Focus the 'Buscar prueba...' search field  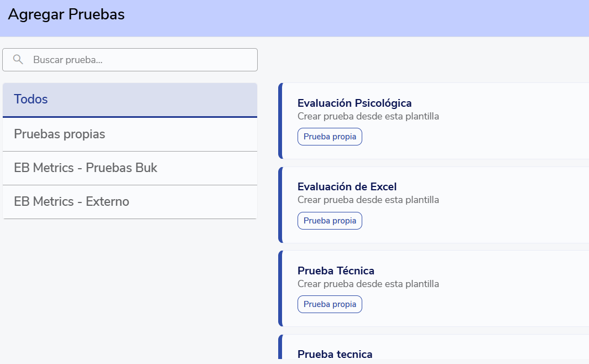[138, 60]
